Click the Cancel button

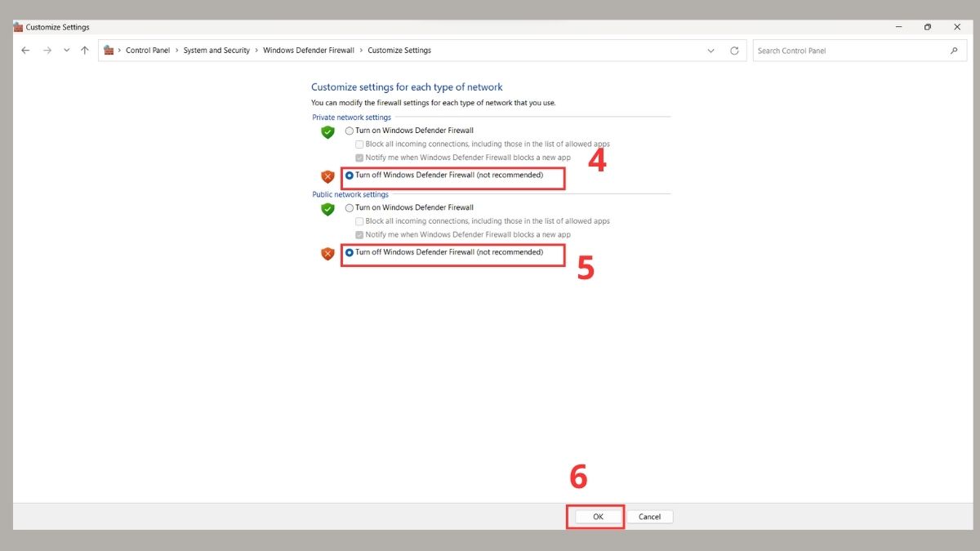pos(649,517)
